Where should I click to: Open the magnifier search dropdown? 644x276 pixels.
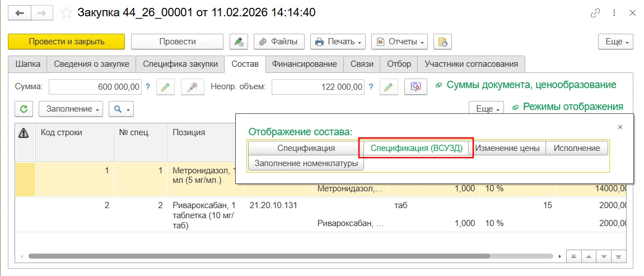point(121,109)
